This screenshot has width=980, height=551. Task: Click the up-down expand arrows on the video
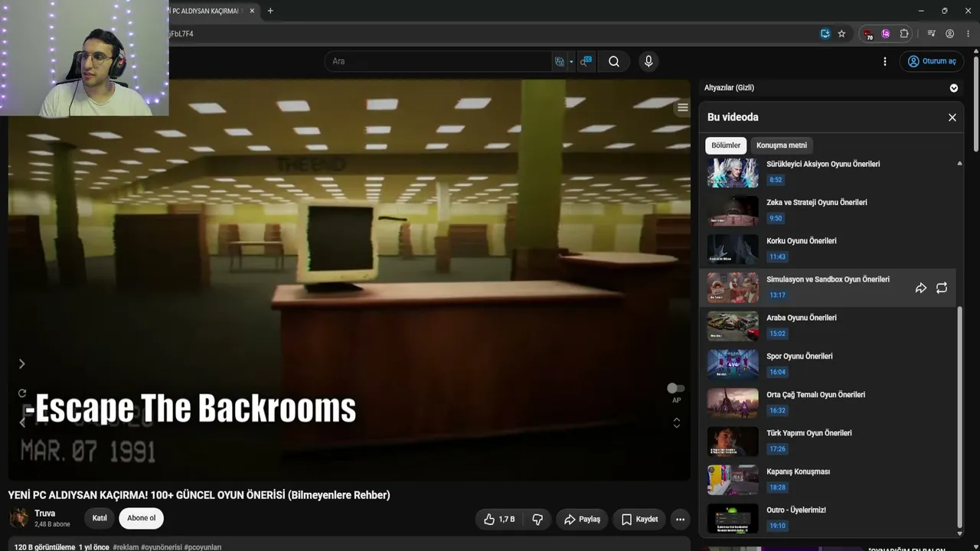677,422
